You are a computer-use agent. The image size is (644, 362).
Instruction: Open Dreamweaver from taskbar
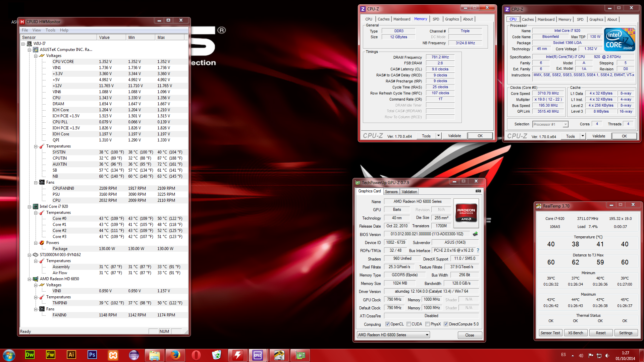click(30, 355)
